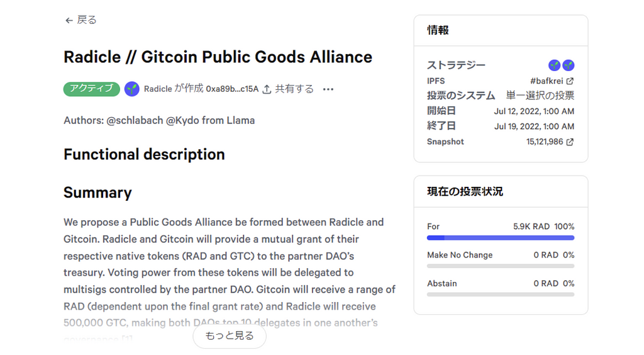Open Snapshot 15,121,986 external link icon
Image resolution: width=644 pixels, height=355 pixels.
pos(570,142)
